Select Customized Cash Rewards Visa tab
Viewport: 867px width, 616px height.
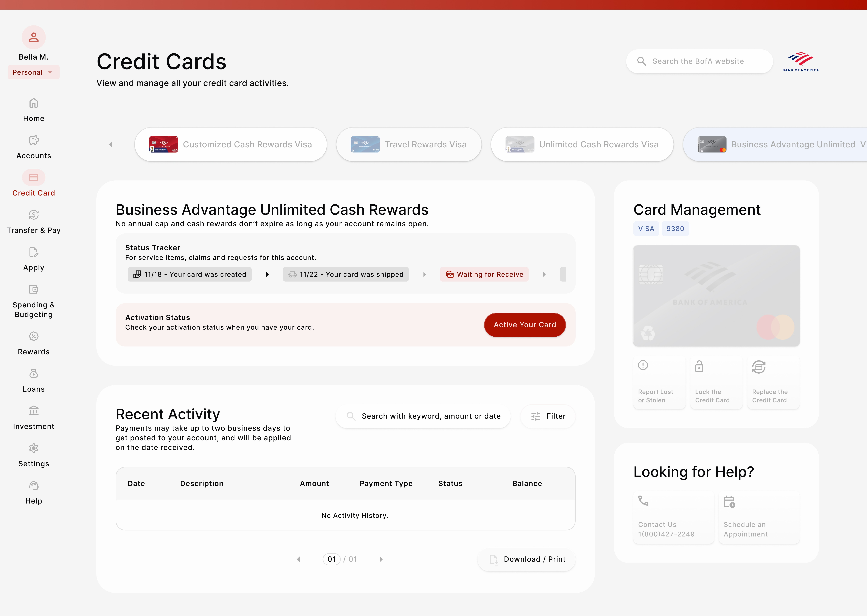[x=230, y=145]
